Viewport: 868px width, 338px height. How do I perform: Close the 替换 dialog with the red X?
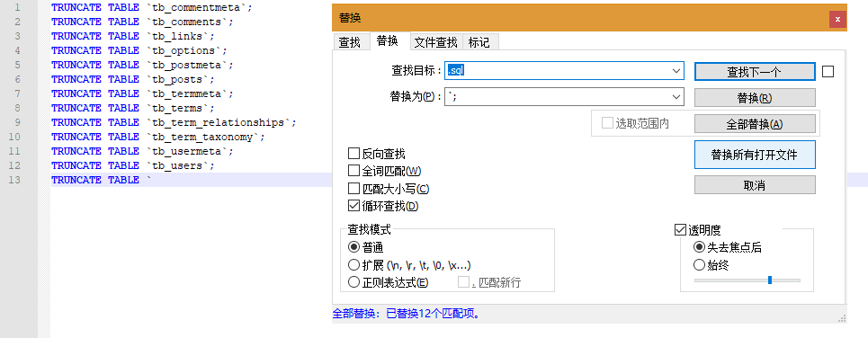tap(837, 20)
